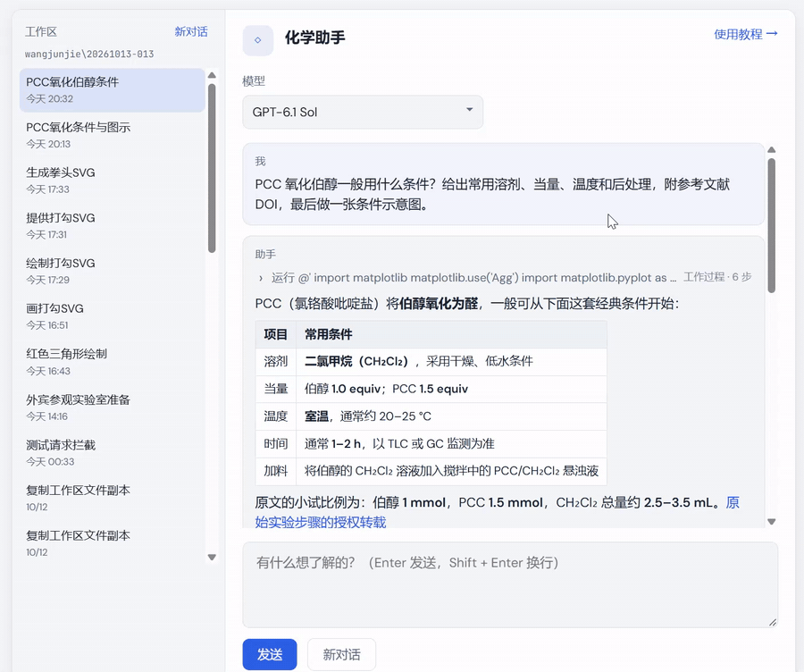Click the 室温, 通常约 20–25 °C cell
The image size is (804, 672).
pyautogui.click(x=451, y=416)
